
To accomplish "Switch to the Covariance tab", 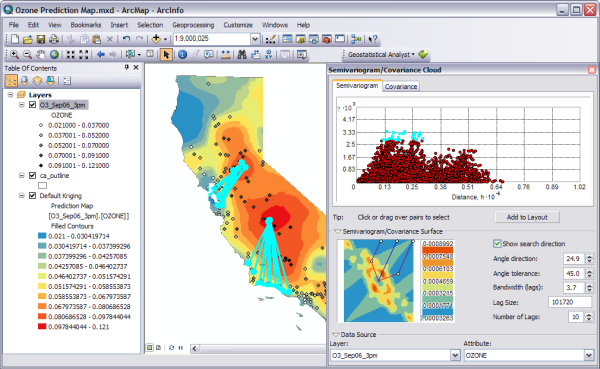I will pyautogui.click(x=401, y=87).
